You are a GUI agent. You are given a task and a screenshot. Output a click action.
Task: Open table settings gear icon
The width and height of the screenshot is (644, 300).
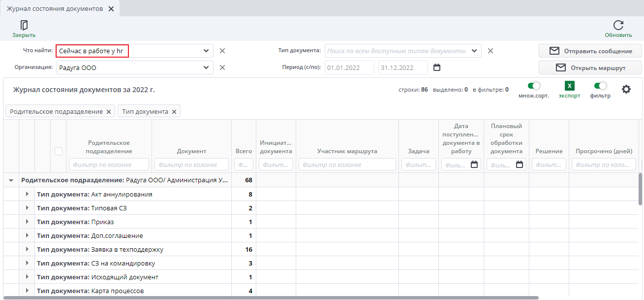tap(626, 89)
